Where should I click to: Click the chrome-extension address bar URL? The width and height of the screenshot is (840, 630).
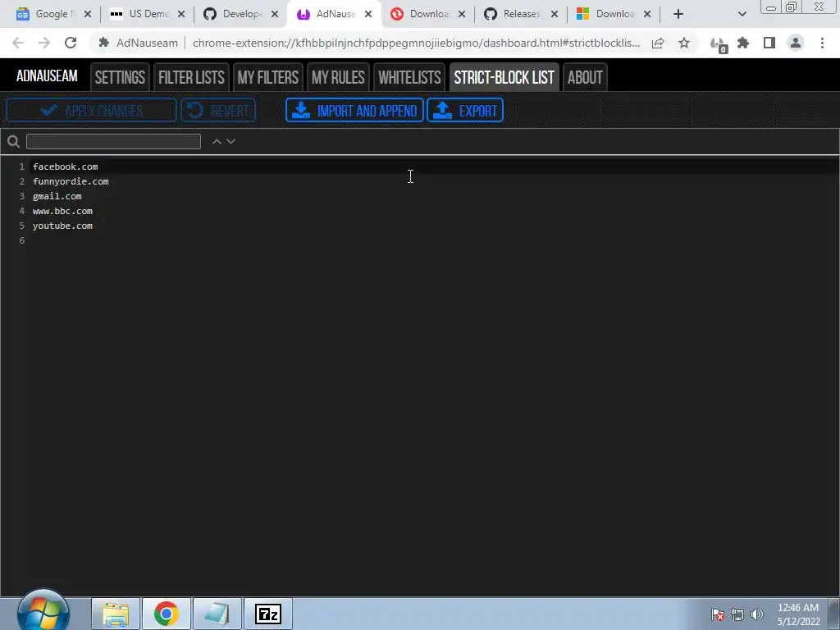[x=416, y=43]
